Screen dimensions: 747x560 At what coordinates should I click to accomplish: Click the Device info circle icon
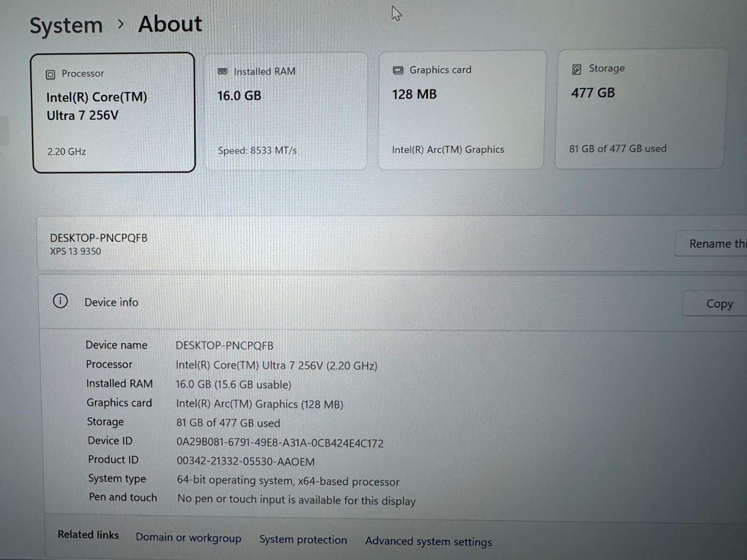point(60,301)
